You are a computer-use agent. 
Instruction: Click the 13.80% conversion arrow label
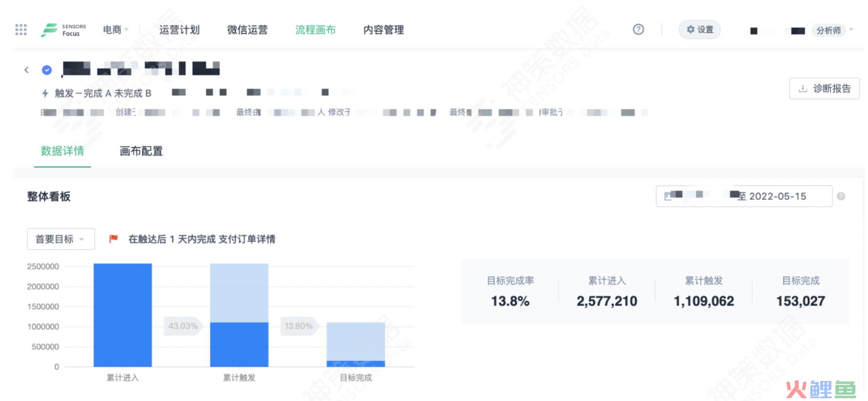(299, 326)
